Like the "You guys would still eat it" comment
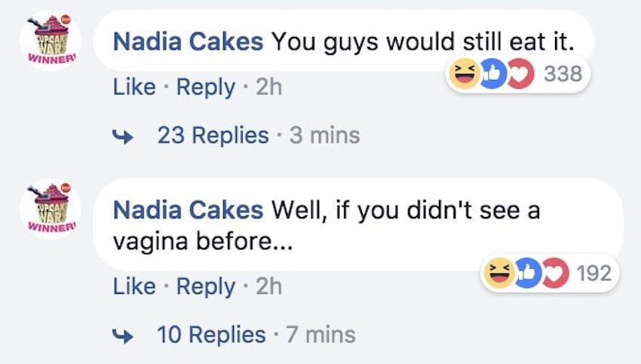The height and width of the screenshot is (364, 641). 134,87
